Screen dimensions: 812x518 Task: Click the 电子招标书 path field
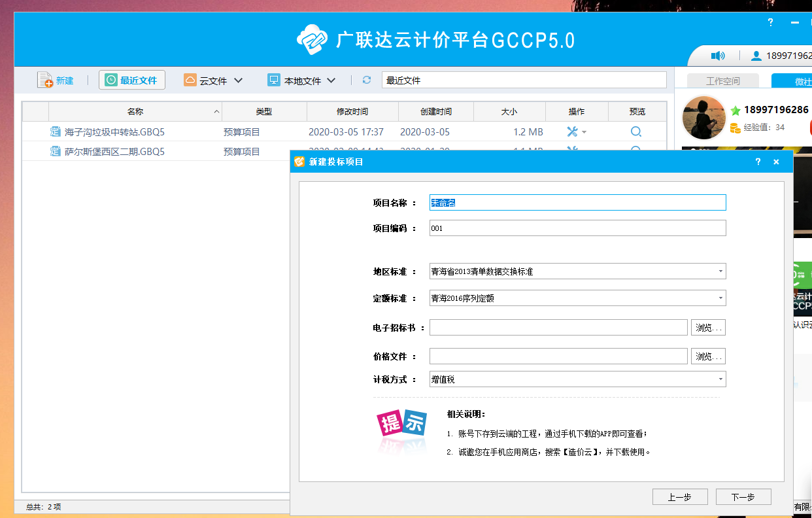pyautogui.click(x=558, y=328)
